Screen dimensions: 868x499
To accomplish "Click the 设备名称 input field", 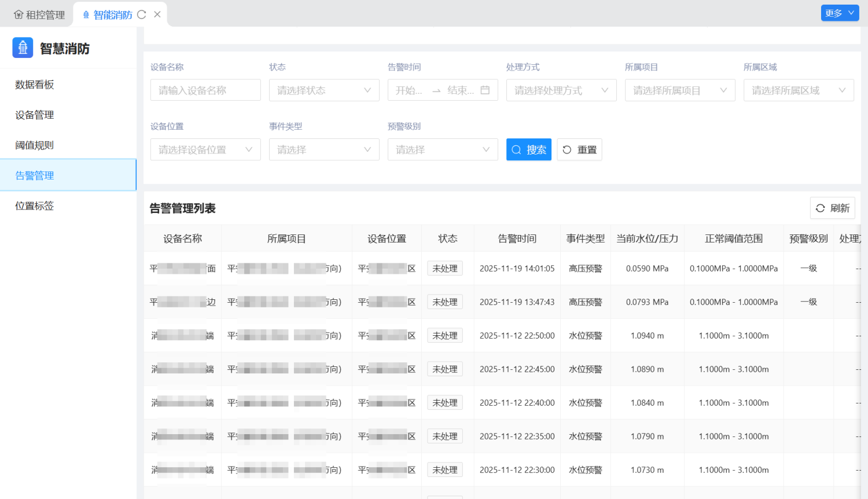I will [x=205, y=90].
